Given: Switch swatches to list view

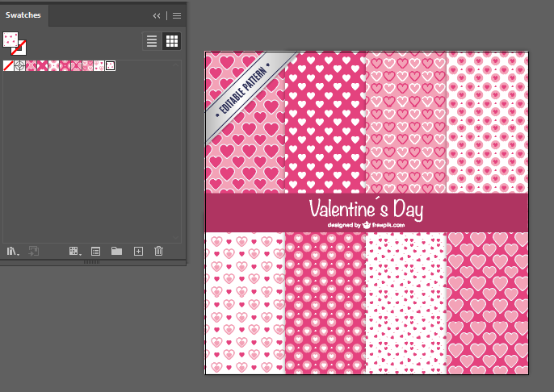Looking at the screenshot, I should pos(152,41).
